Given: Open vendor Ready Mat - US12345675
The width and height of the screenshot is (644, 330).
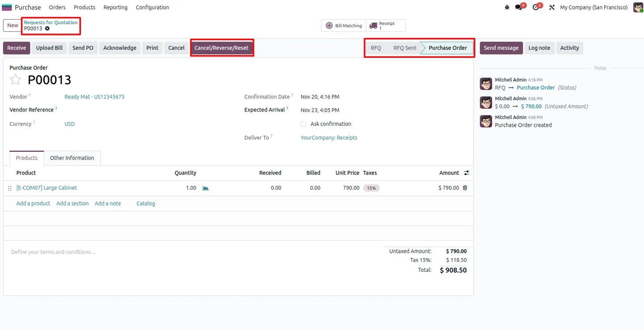Looking at the screenshot, I should click(94, 97).
